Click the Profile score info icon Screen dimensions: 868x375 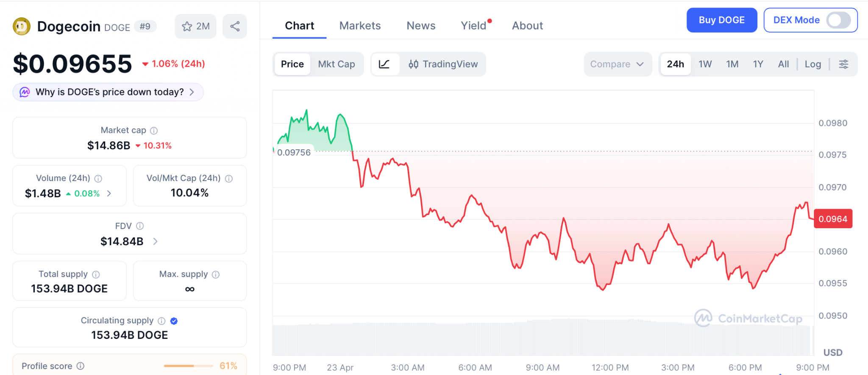[x=81, y=366]
